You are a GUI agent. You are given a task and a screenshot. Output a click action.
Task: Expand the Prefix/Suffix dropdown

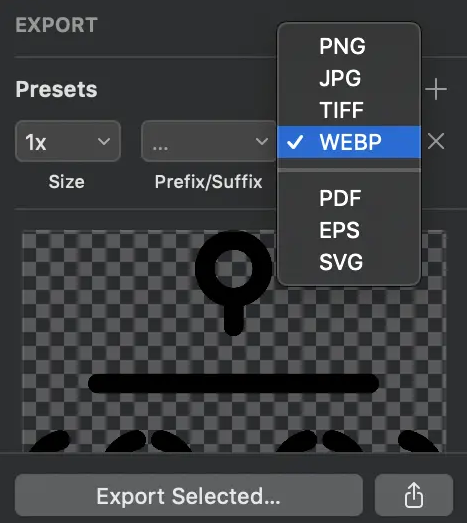(208, 141)
